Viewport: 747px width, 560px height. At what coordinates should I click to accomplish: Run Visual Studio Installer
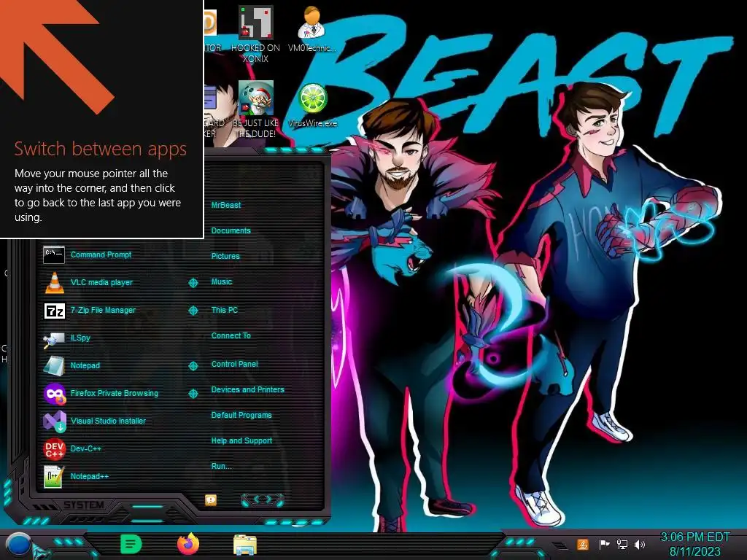coord(94,421)
